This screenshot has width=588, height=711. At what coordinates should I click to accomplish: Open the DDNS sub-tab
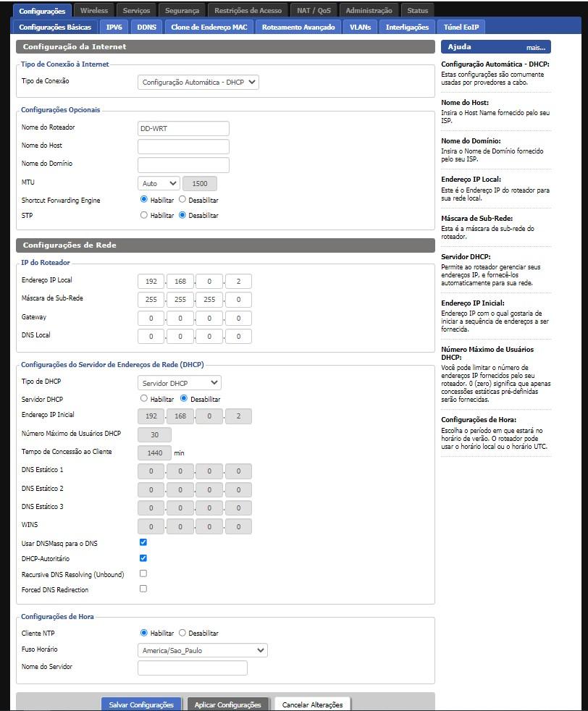(x=146, y=28)
